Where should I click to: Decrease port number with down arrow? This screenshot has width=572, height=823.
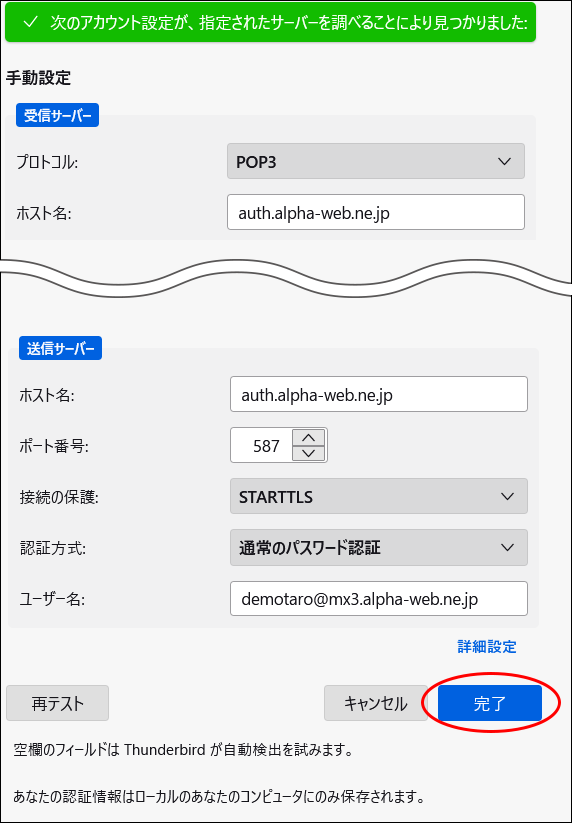tap(309, 453)
